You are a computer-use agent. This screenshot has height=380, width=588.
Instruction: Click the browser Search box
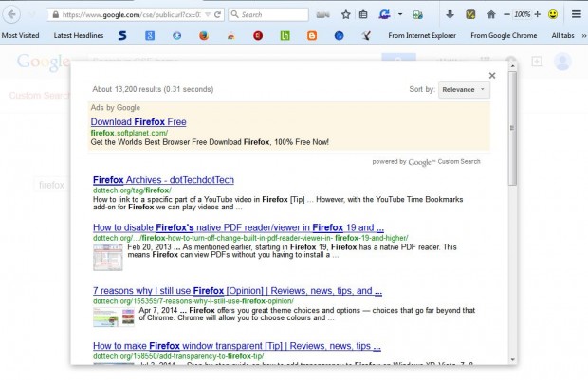pyautogui.click(x=268, y=14)
